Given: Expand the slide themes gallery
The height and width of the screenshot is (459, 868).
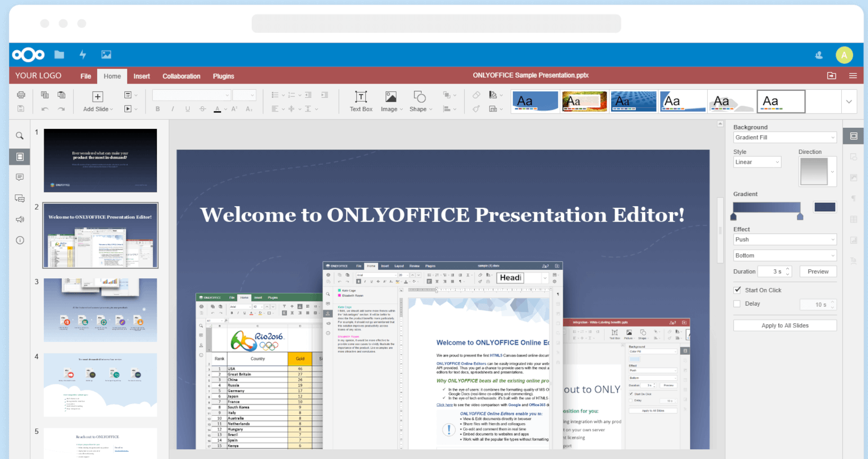Looking at the screenshot, I should point(849,102).
